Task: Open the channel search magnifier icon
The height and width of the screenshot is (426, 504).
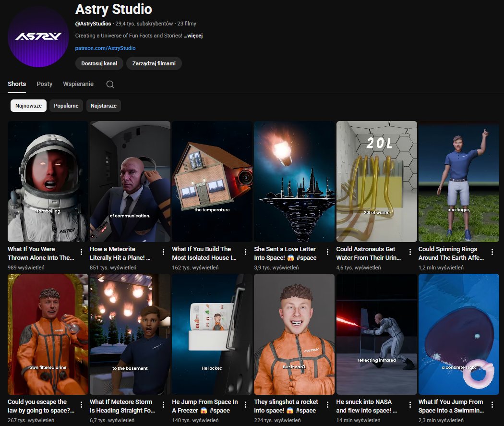Action: pyautogui.click(x=110, y=84)
